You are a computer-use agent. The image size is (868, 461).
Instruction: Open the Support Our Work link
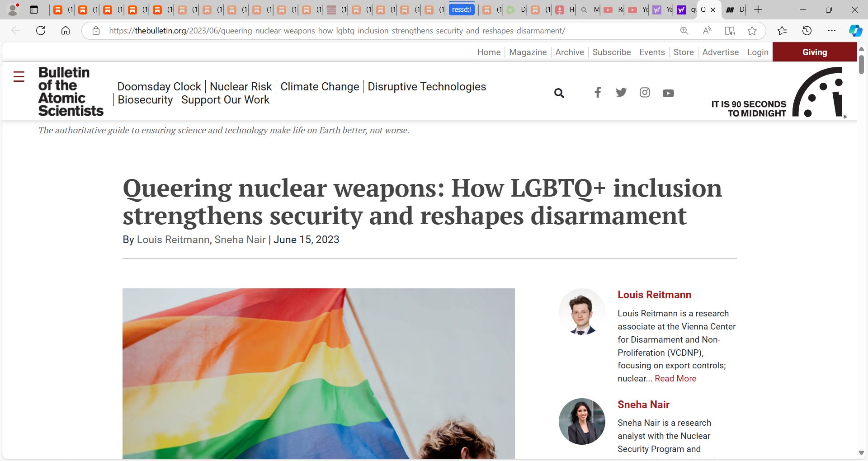[225, 99]
